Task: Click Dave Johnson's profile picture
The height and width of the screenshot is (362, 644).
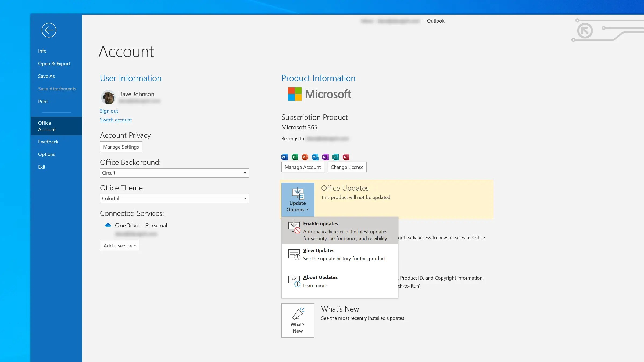Action: click(x=108, y=97)
